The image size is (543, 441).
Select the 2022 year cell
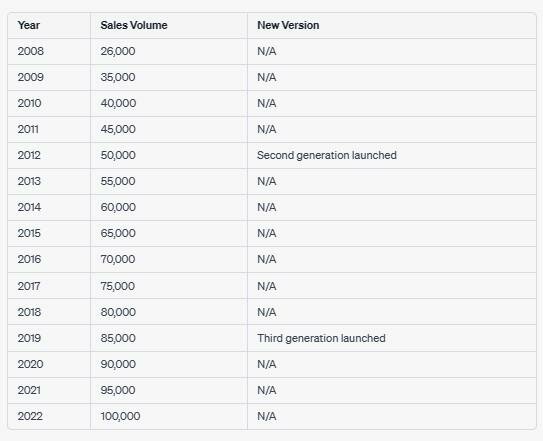point(49,416)
